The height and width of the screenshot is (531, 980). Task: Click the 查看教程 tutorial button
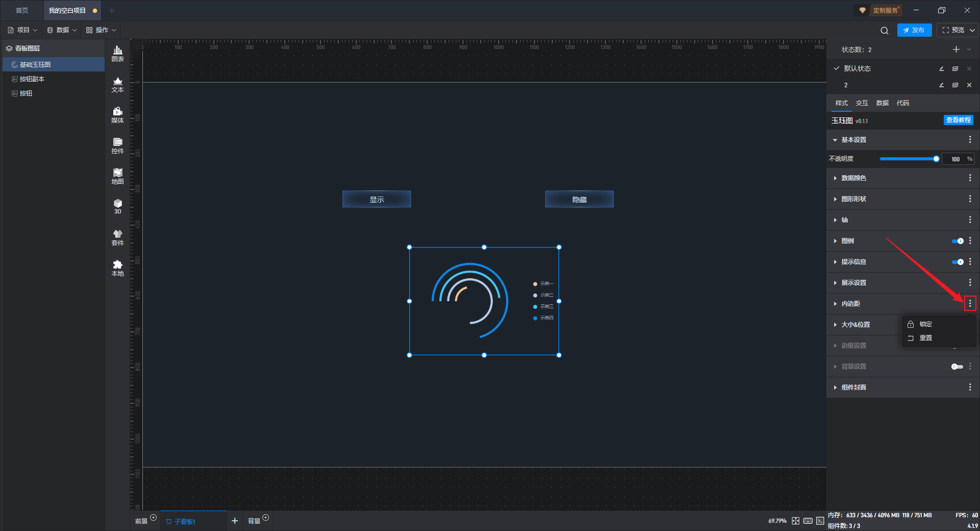pyautogui.click(x=958, y=120)
